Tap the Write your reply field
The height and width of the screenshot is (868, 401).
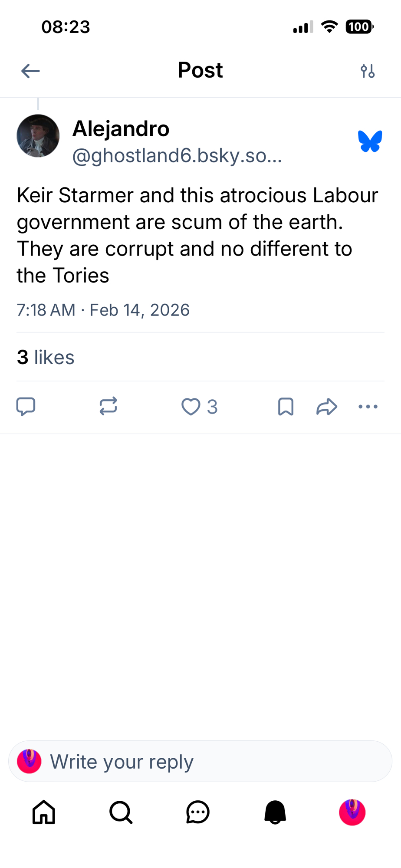coord(200,762)
